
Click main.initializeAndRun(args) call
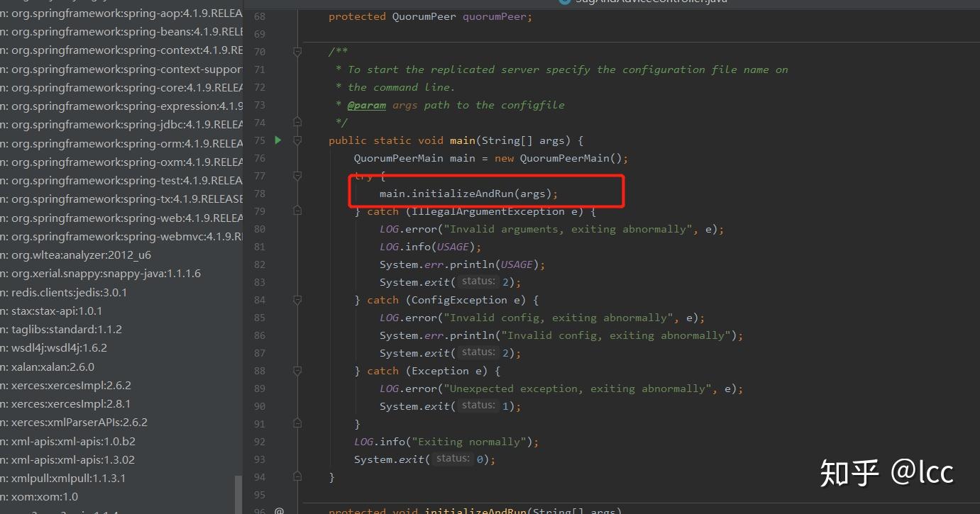click(x=468, y=194)
